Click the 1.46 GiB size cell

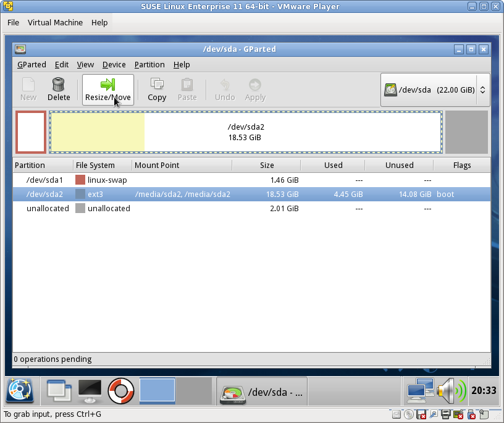285,180
